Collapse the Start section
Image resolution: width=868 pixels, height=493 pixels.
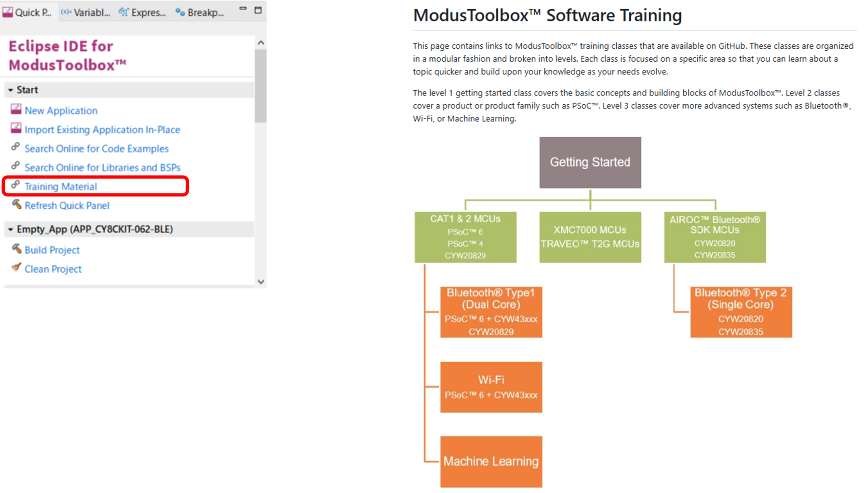pyautogui.click(x=11, y=90)
